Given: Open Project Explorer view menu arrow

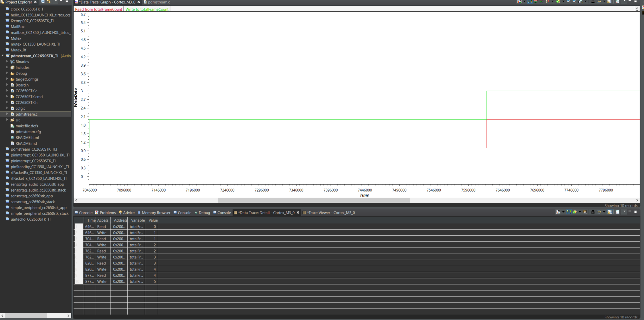Looking at the screenshot, I should pyautogui.click(x=56, y=1).
